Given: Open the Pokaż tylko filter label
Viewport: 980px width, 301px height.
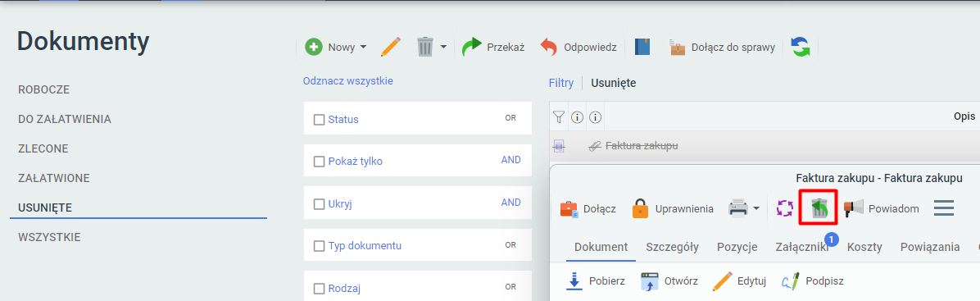Looking at the screenshot, I should pyautogui.click(x=355, y=162).
